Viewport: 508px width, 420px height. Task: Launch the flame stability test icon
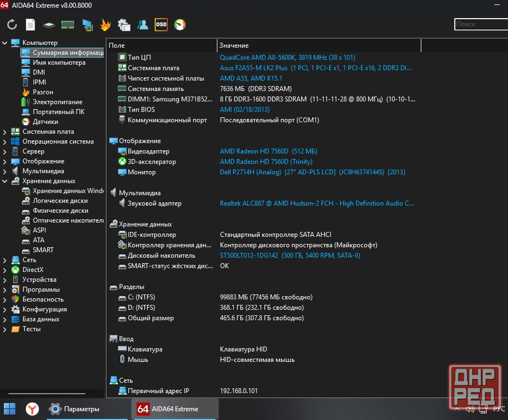[x=105, y=25]
